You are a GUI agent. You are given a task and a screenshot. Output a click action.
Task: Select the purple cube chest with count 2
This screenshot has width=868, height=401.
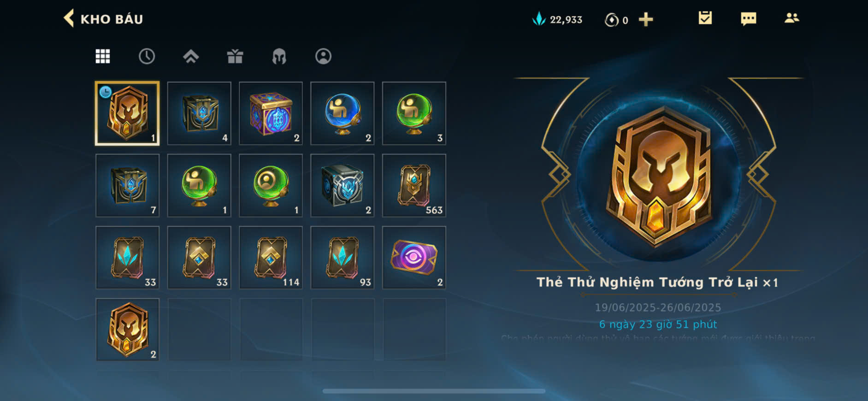pos(271,113)
